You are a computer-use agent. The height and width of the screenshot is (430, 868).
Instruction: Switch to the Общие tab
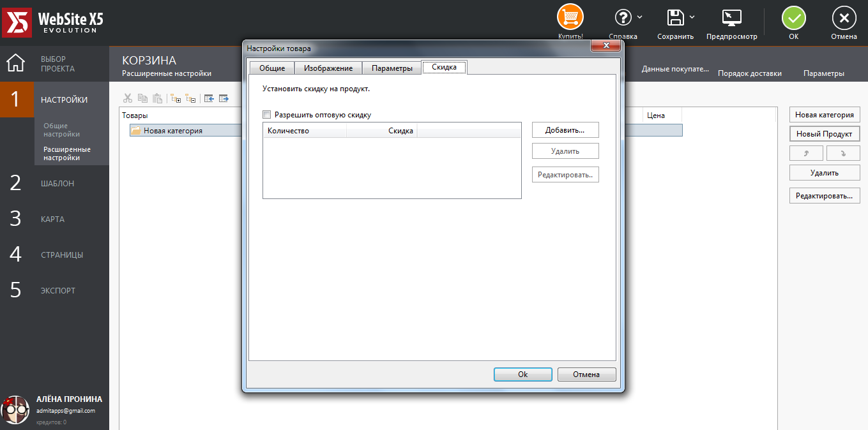[271, 68]
